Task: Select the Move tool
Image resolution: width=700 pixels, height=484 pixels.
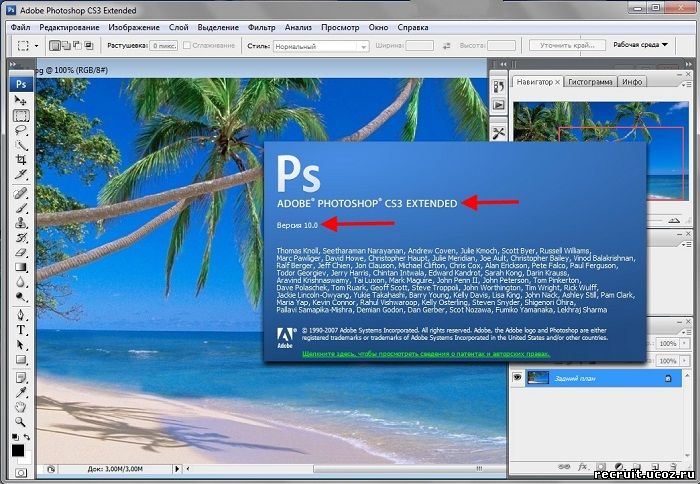Action: click(21, 100)
